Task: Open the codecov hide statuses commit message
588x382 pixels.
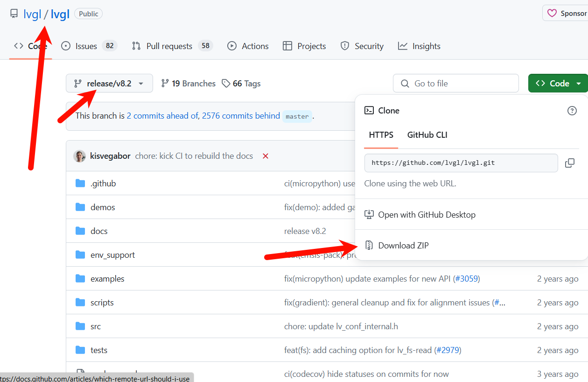Action: [366, 374]
